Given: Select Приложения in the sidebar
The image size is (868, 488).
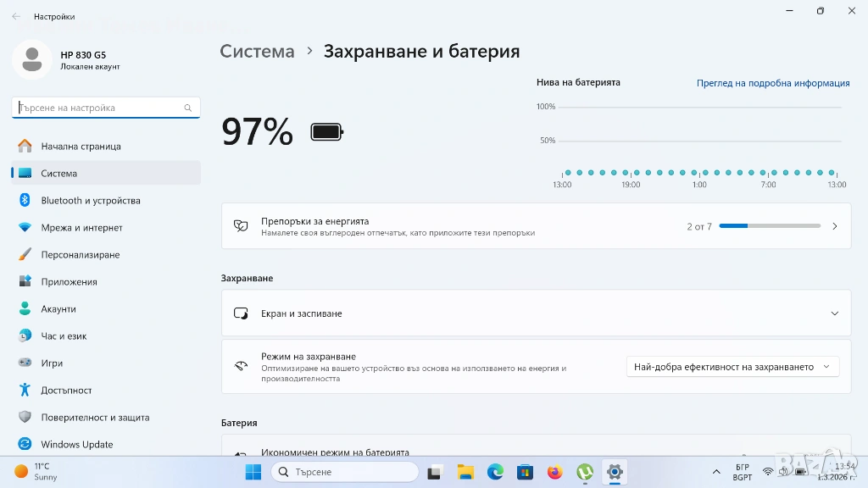Looking at the screenshot, I should [69, 282].
